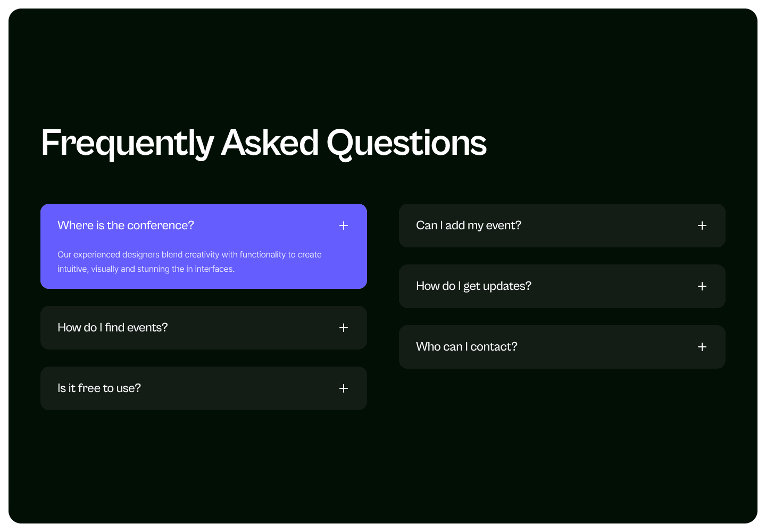
Task: Click the plus icon on 'Where is the conference?'
Action: 344,226
